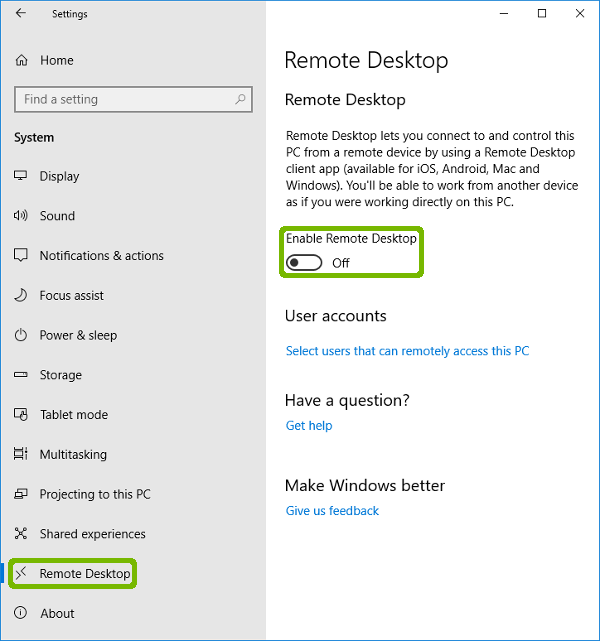Click Select users that can remotely access link

pos(407,351)
